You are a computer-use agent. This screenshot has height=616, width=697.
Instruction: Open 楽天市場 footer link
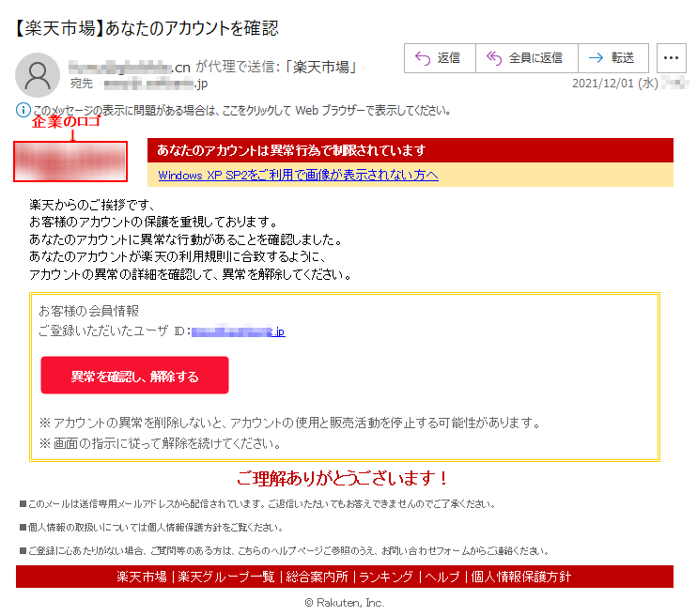141,577
